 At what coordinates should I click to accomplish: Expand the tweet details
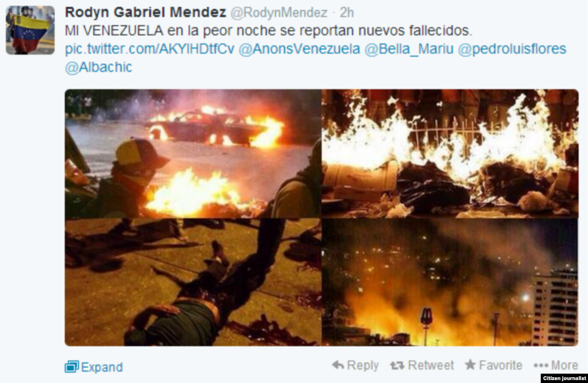pos(94,367)
